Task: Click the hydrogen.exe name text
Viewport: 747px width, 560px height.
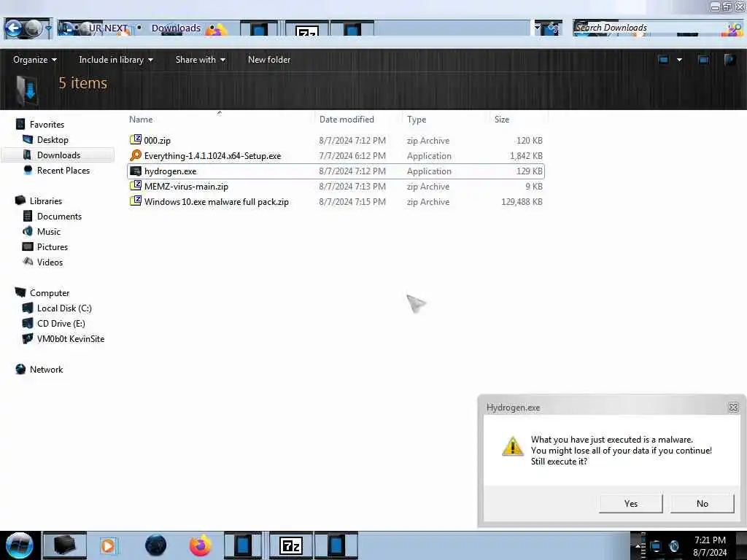Action: coord(170,171)
